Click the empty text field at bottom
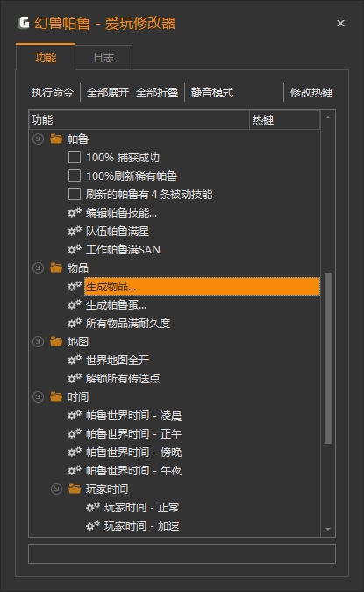 (182, 554)
